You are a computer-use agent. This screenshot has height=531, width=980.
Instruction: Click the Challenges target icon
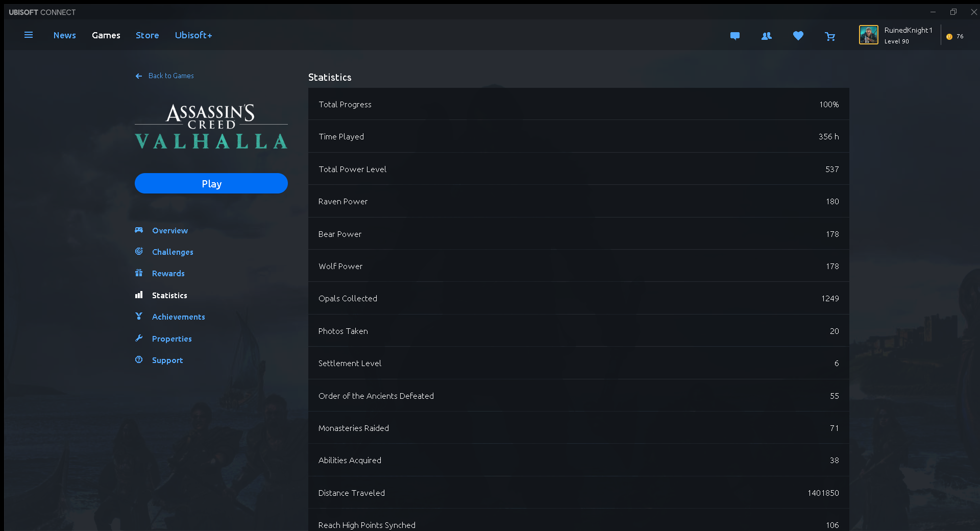[139, 251]
